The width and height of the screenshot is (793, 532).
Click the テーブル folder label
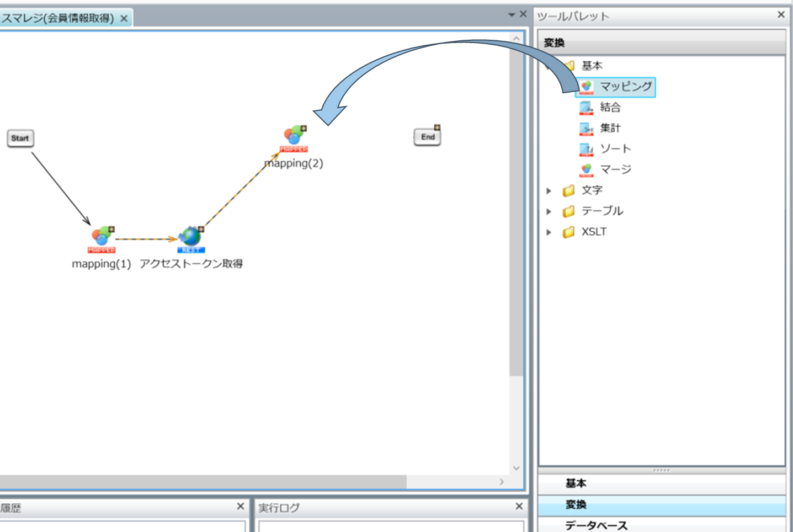pos(602,211)
